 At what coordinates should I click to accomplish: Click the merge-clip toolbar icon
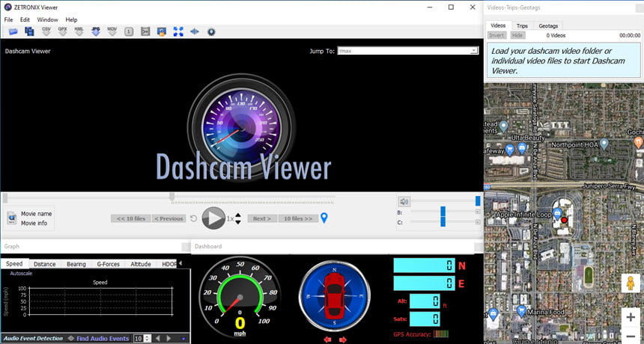click(145, 31)
